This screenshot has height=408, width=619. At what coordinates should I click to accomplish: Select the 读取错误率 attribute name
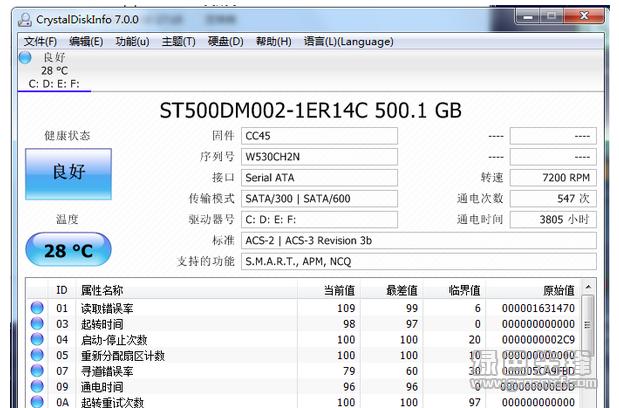107,308
